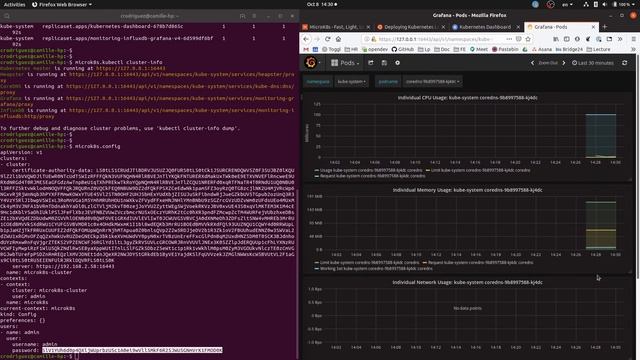The width and height of the screenshot is (640, 360).
Task: Click the Individual CPU Usage panel title
Action: pyautogui.click(x=467, y=98)
